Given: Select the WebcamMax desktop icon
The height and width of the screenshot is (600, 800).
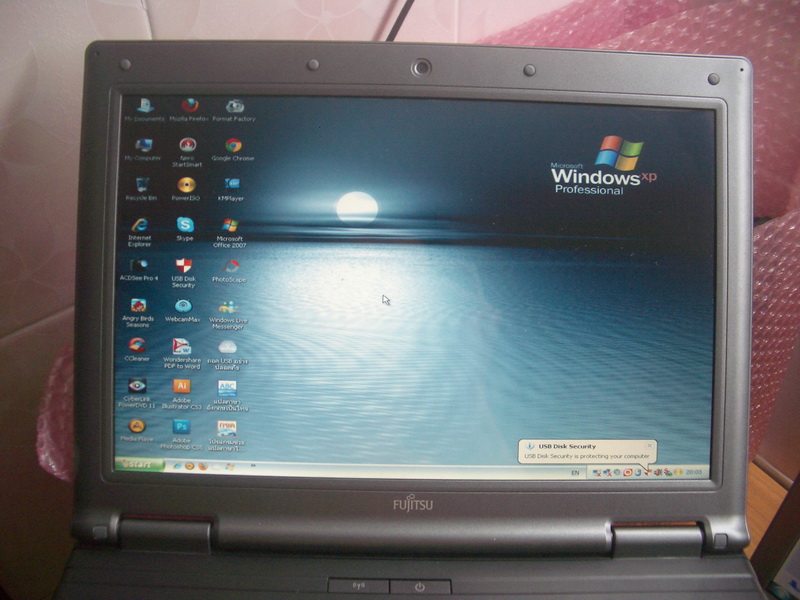Looking at the screenshot, I should (x=183, y=306).
